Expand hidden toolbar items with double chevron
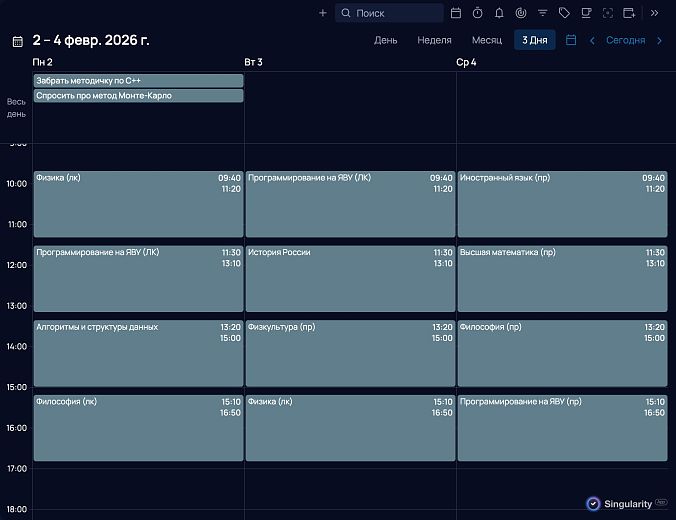 click(x=655, y=13)
